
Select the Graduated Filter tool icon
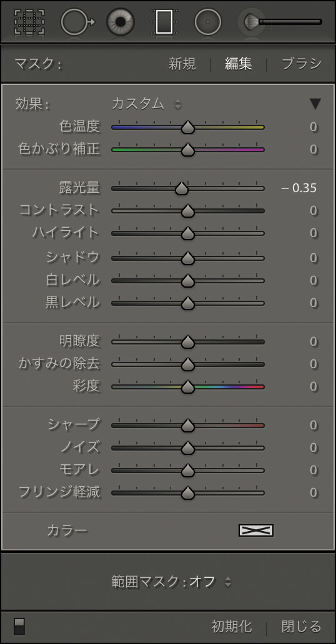click(164, 21)
